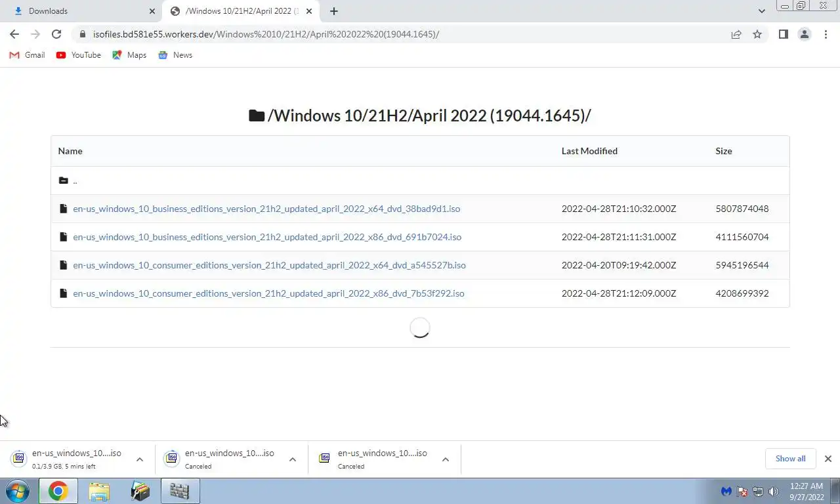Click the folder path heading text
The width and height of the screenshot is (840, 504).
coord(429,115)
